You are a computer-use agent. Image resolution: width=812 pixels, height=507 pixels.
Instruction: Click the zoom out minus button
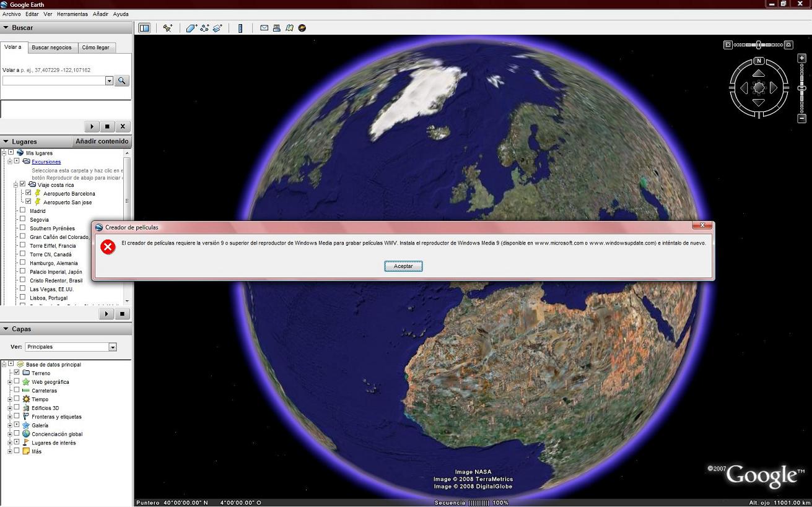(x=801, y=118)
